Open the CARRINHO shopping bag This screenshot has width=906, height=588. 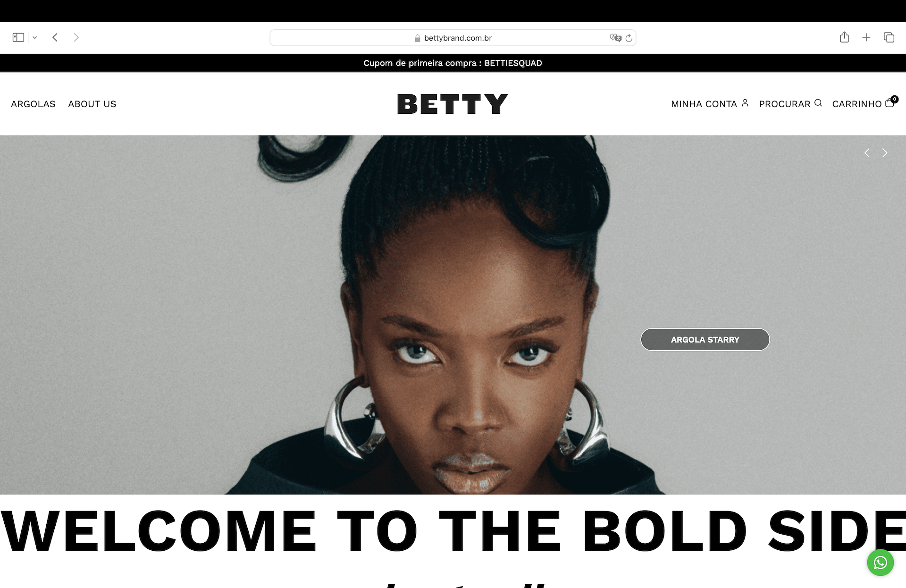(864, 103)
